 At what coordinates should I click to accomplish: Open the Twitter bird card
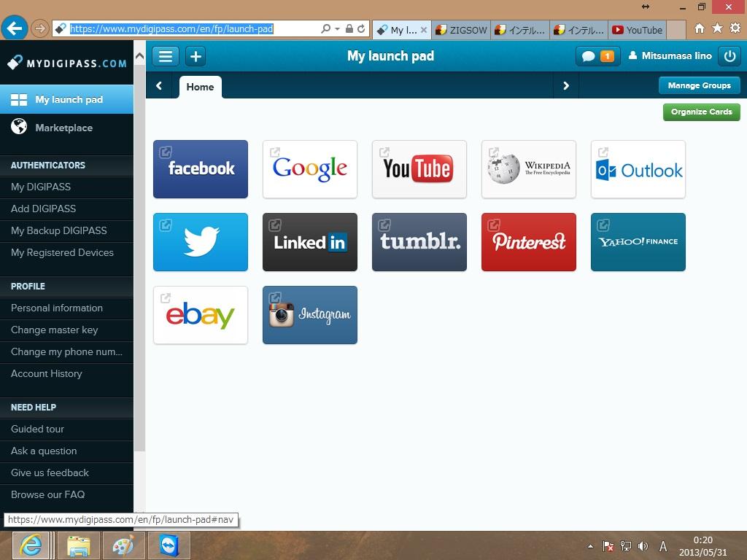[x=200, y=242]
